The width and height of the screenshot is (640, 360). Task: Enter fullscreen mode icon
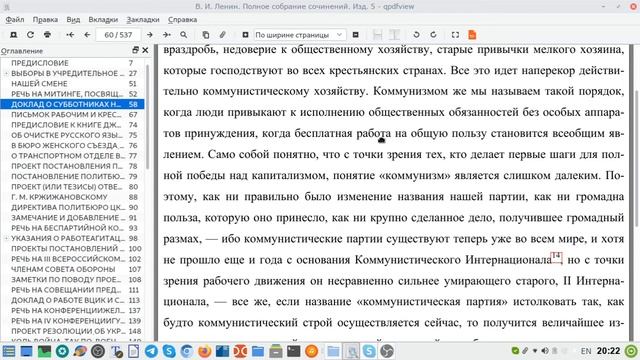click(455, 35)
